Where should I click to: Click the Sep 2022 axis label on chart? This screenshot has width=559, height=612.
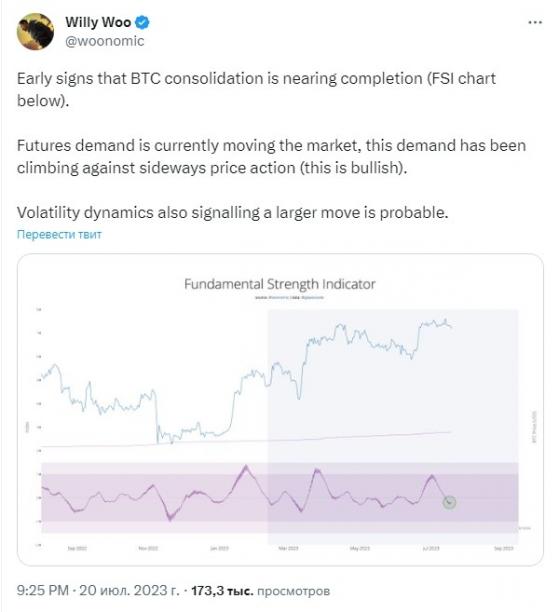click(x=77, y=548)
